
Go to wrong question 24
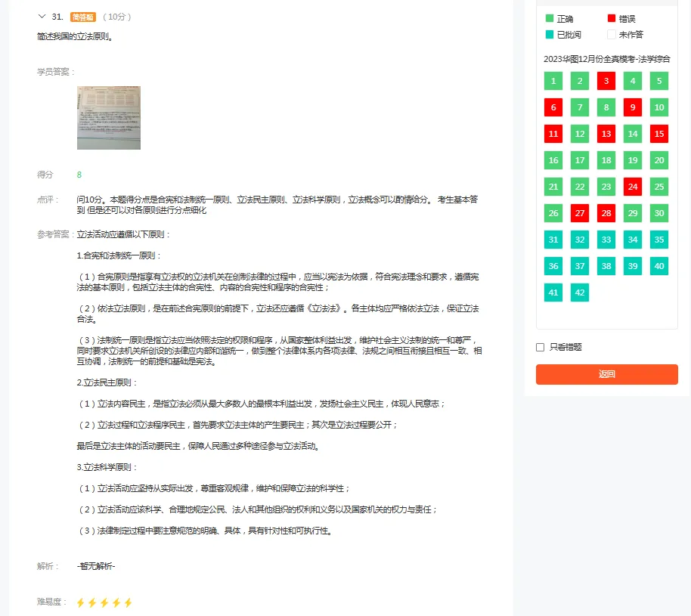(633, 187)
